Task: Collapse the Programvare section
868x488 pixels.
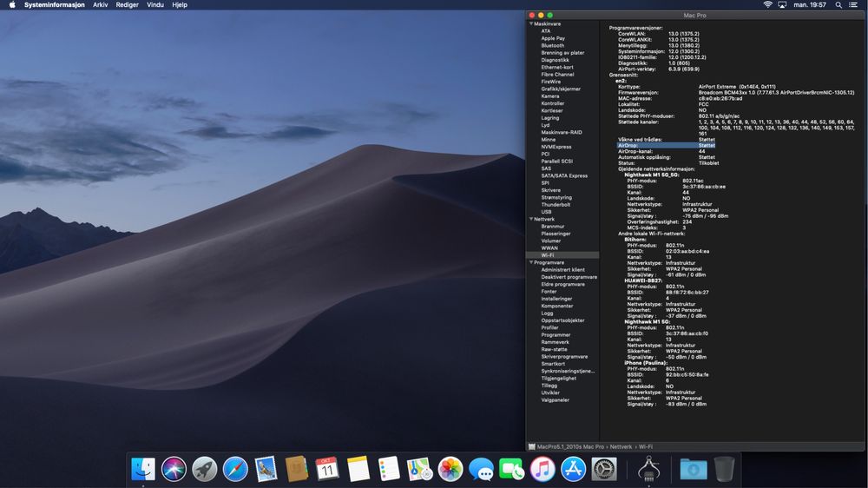Action: [x=531, y=262]
